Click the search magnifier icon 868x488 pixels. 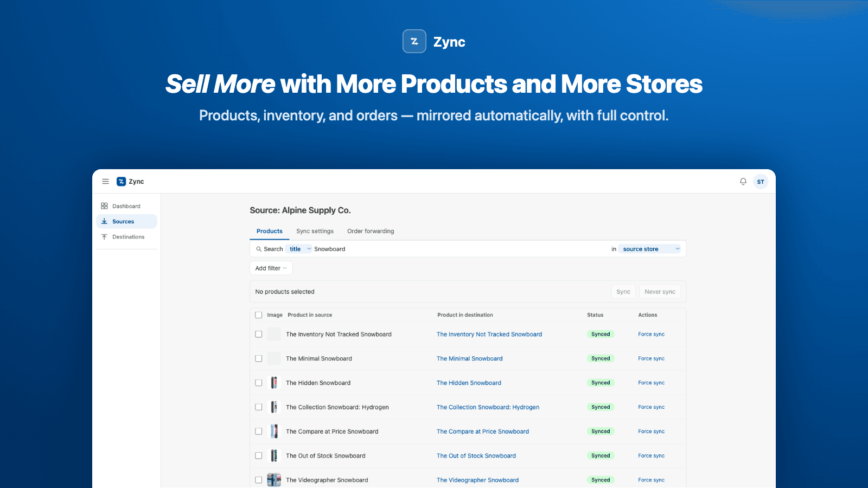click(259, 249)
